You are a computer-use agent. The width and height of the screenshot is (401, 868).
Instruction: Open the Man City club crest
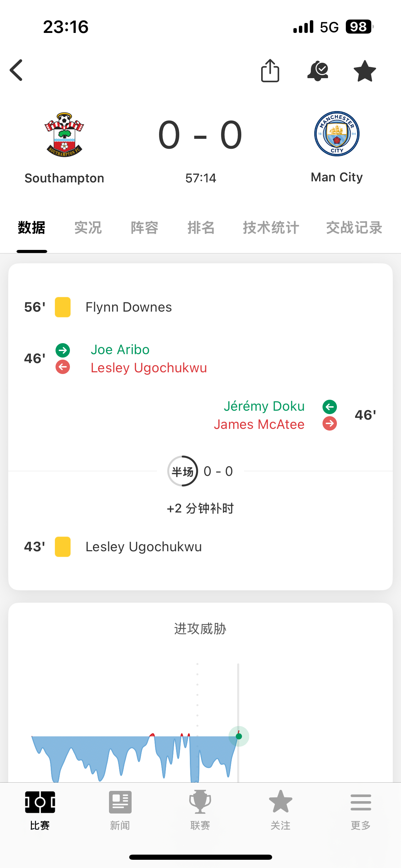coord(337,134)
